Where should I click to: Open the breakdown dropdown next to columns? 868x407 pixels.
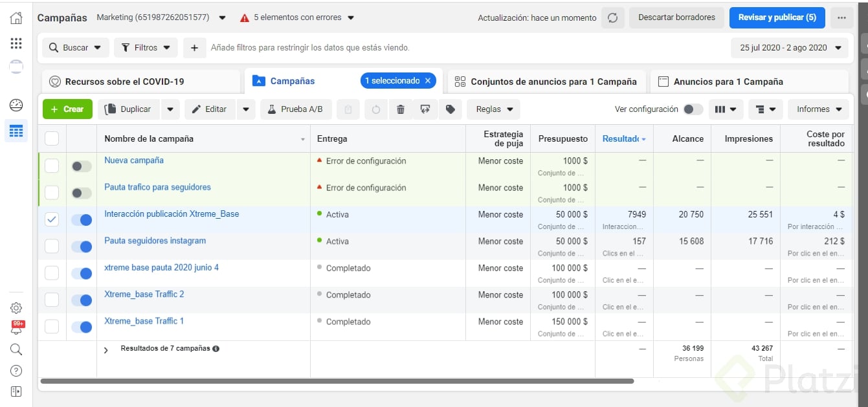[x=766, y=109]
